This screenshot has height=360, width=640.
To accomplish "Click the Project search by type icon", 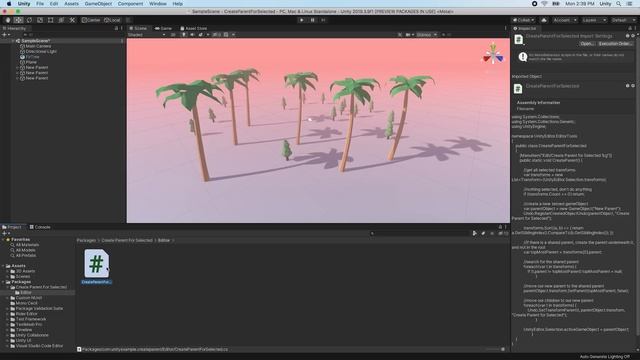I will click(475, 233).
